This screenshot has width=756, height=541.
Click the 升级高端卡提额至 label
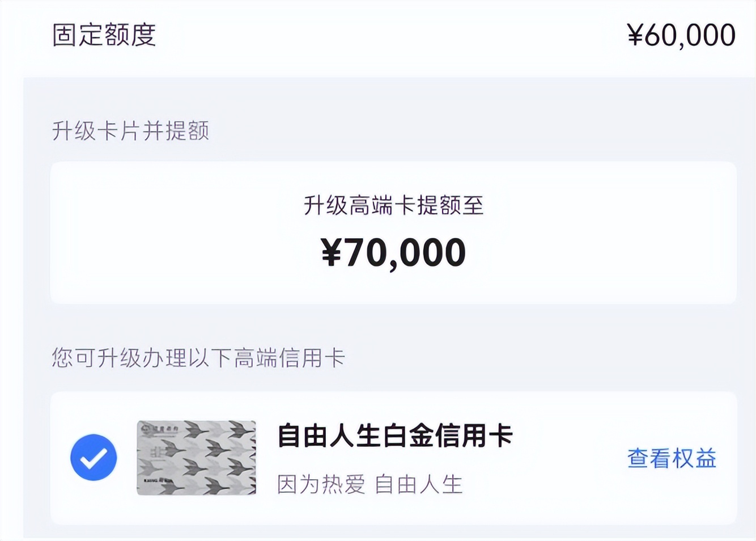(393, 205)
